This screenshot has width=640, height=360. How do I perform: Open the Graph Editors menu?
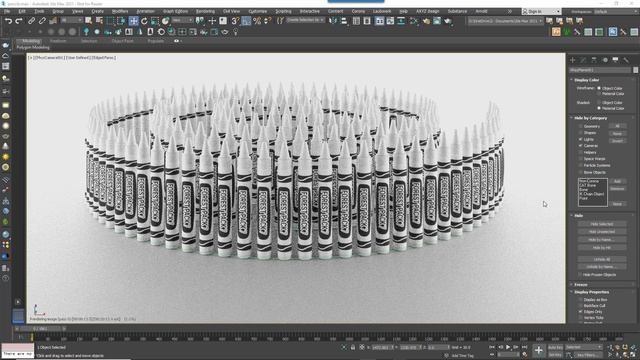click(175, 11)
